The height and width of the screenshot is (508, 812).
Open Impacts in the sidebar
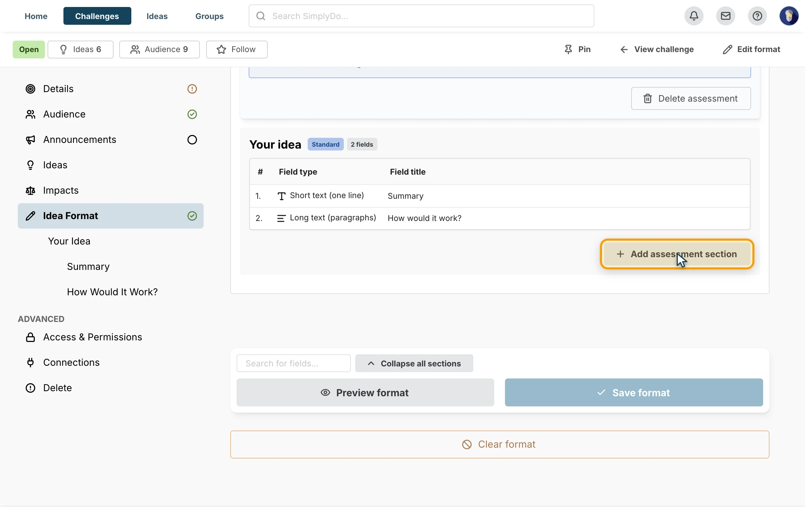tap(110, 190)
